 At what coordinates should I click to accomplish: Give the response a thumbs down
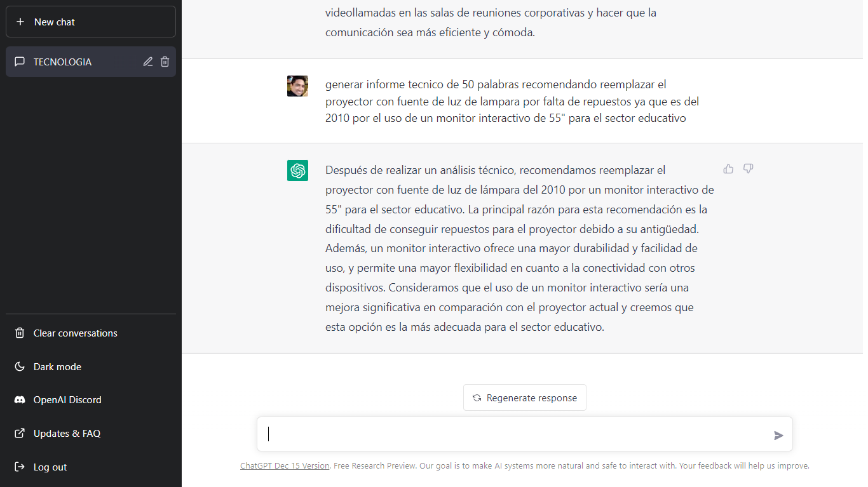(x=748, y=168)
